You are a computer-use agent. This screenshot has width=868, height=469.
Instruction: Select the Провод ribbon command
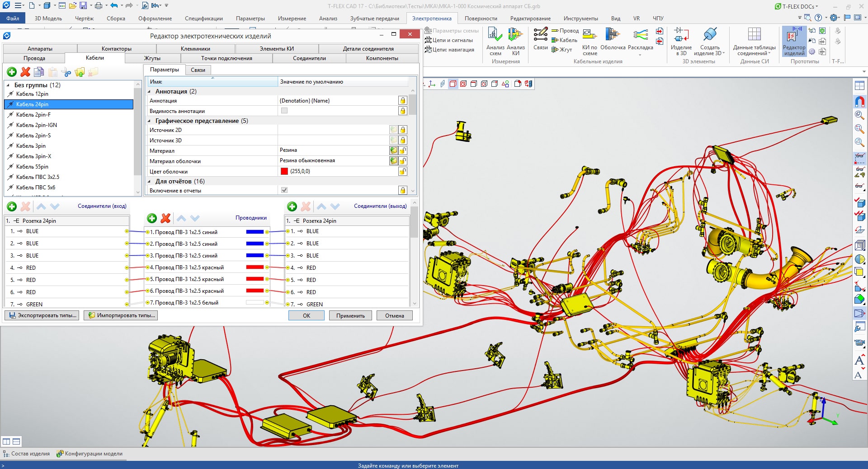(565, 31)
